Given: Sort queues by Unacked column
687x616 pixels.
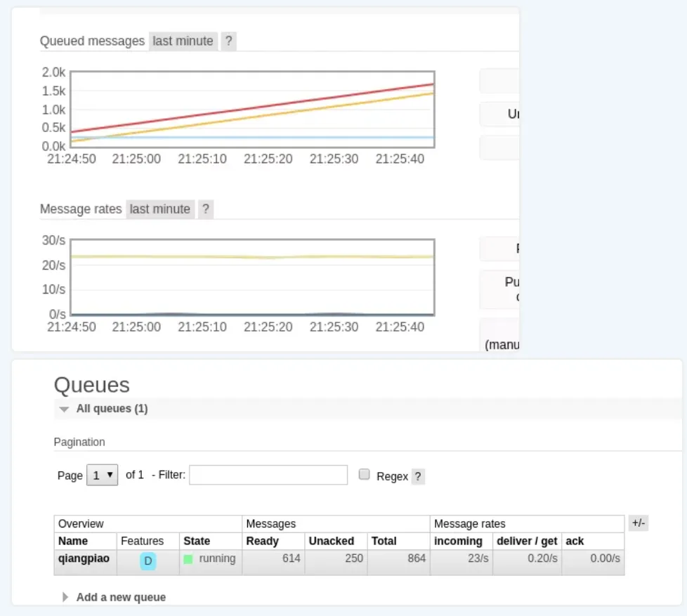Looking at the screenshot, I should [x=332, y=541].
